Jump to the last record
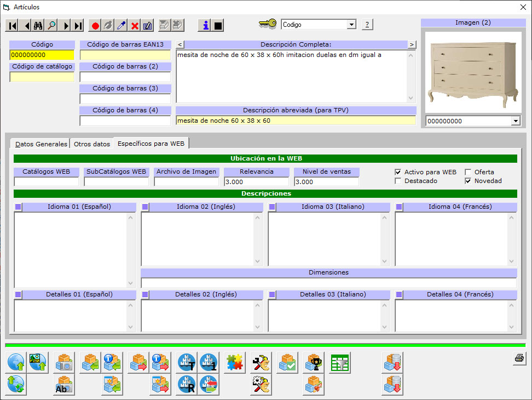 tap(78, 25)
